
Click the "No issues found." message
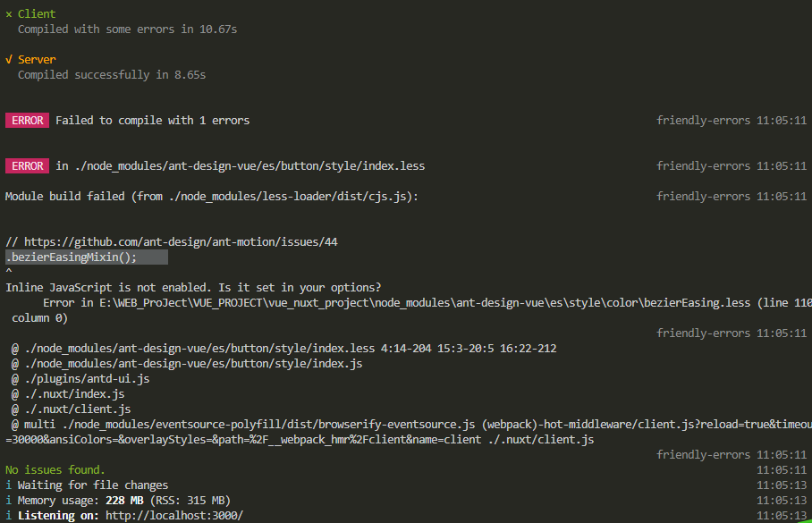point(55,470)
